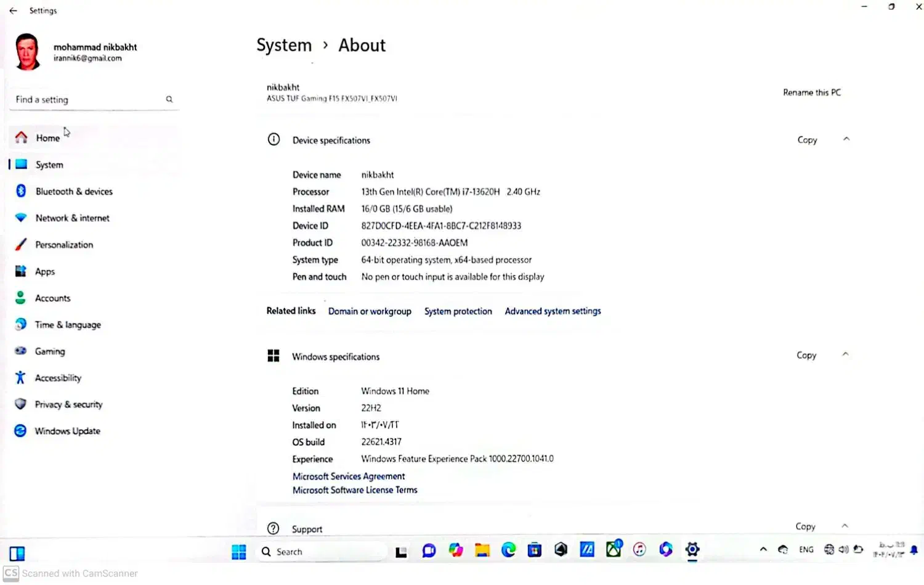The width and height of the screenshot is (924, 585).
Task: Select Gaming in the sidebar
Action: click(x=49, y=351)
